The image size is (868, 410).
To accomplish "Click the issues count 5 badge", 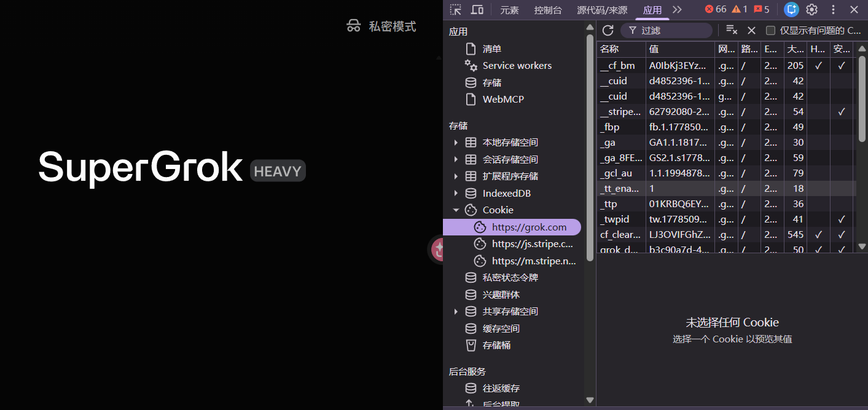I will pyautogui.click(x=762, y=9).
